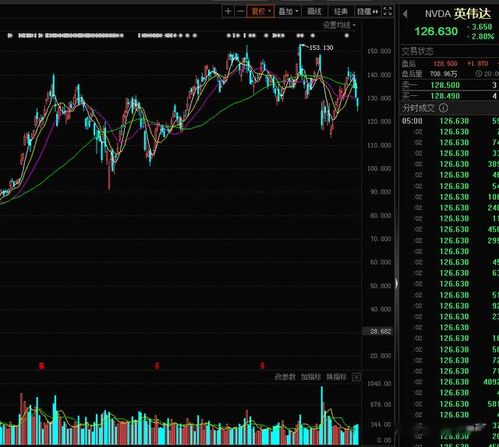Click the 交易状态 section header
499x447 pixels.
pyautogui.click(x=417, y=51)
